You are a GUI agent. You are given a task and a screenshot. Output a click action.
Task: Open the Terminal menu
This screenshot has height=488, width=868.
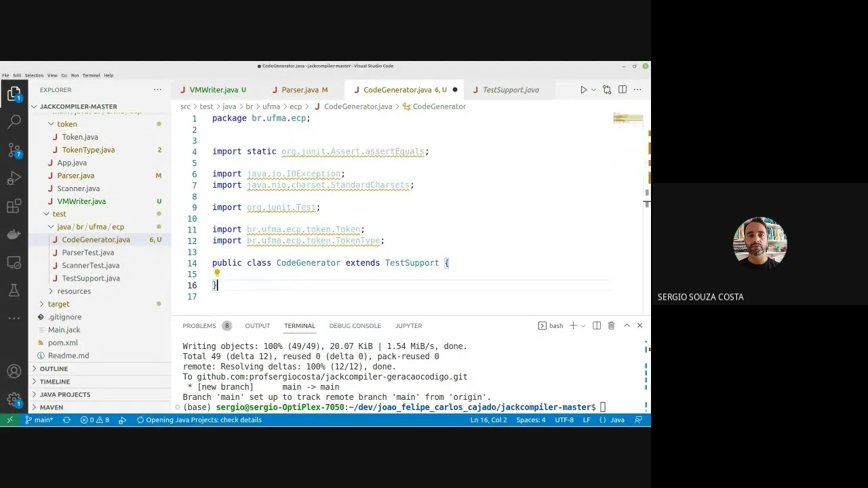(x=91, y=75)
